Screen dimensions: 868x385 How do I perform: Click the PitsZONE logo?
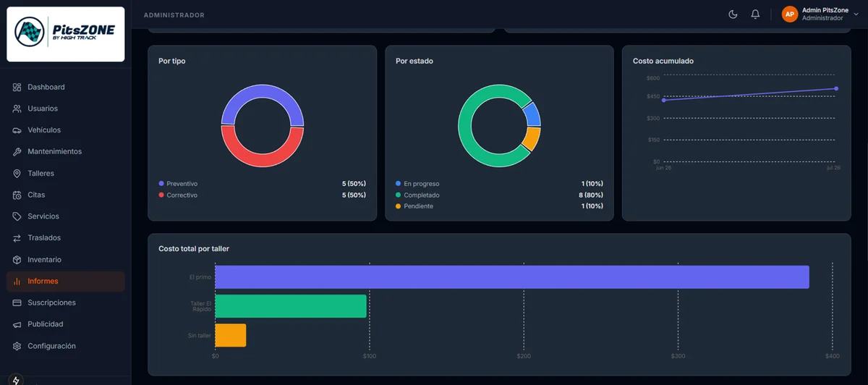(65, 34)
